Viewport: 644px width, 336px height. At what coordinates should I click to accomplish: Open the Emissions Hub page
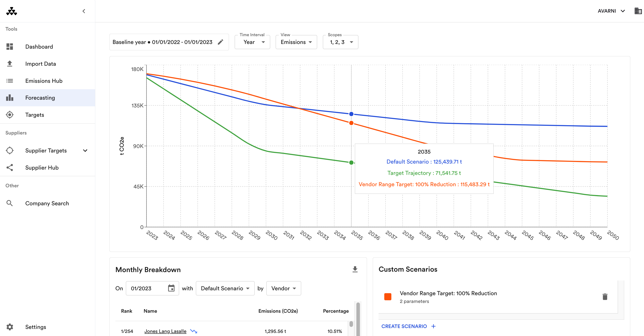(x=44, y=81)
